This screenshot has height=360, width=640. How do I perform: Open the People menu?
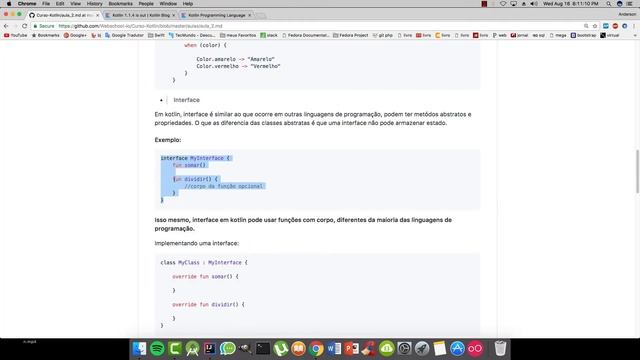pyautogui.click(x=146, y=4)
